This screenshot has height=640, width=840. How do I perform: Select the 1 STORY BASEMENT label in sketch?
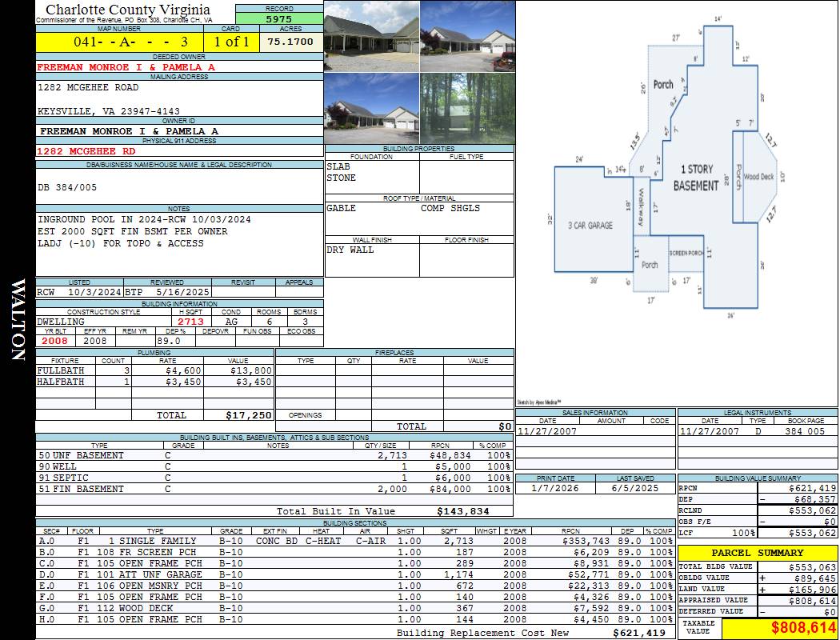[x=696, y=178]
